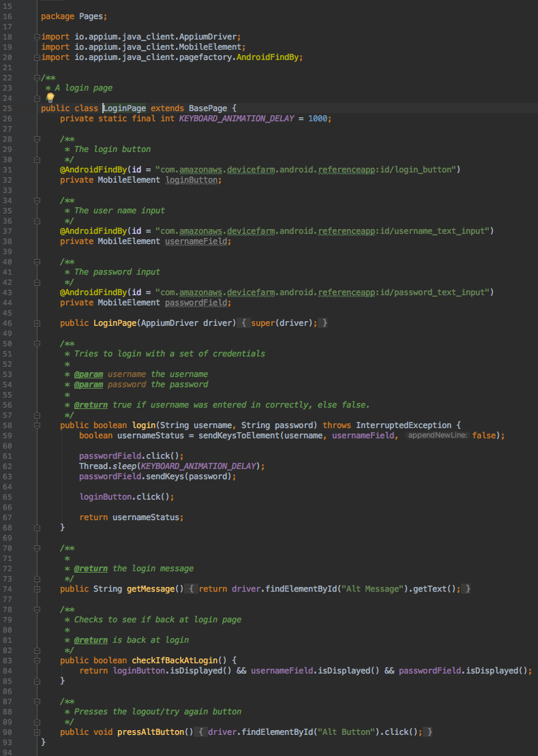Viewport: 538px width, 756px height.
Task: Click the '@return true if username' comment line
Action: click(x=222, y=404)
